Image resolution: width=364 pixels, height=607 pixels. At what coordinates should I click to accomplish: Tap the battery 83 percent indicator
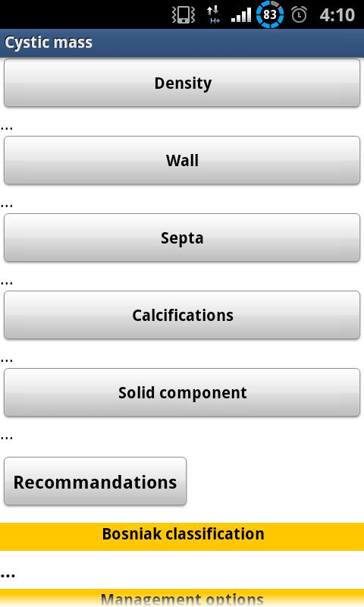pos(270,14)
